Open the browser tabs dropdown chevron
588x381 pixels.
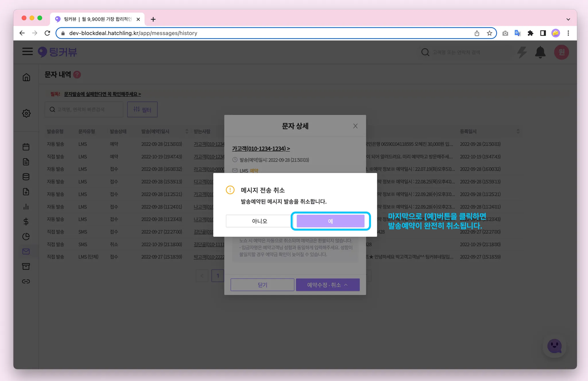coord(568,19)
